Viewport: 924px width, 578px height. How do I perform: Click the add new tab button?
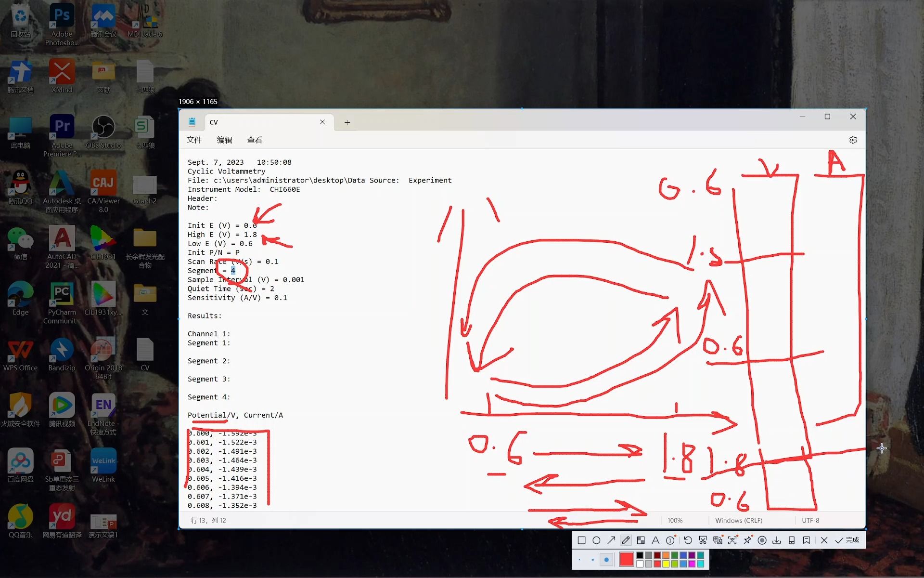(347, 122)
